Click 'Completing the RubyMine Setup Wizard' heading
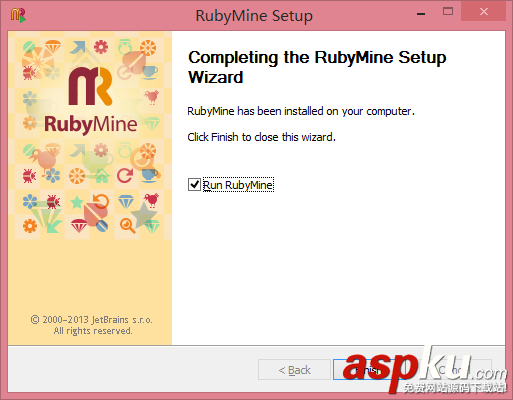513x400 pixels. click(317, 67)
